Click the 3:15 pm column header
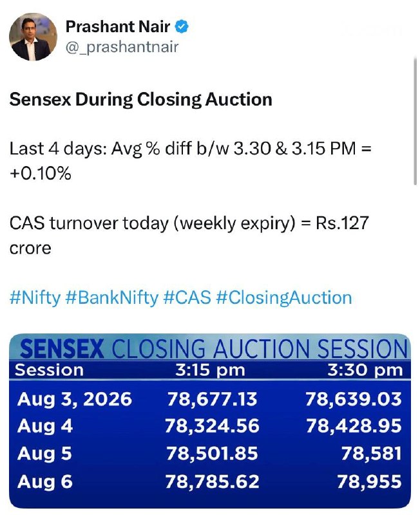Screen dimensions: 420x515 tap(211, 370)
